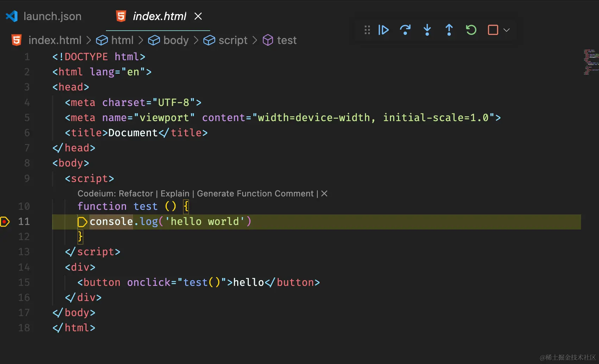
Task: Click 'viewport' value on line 5
Action: [164, 118]
